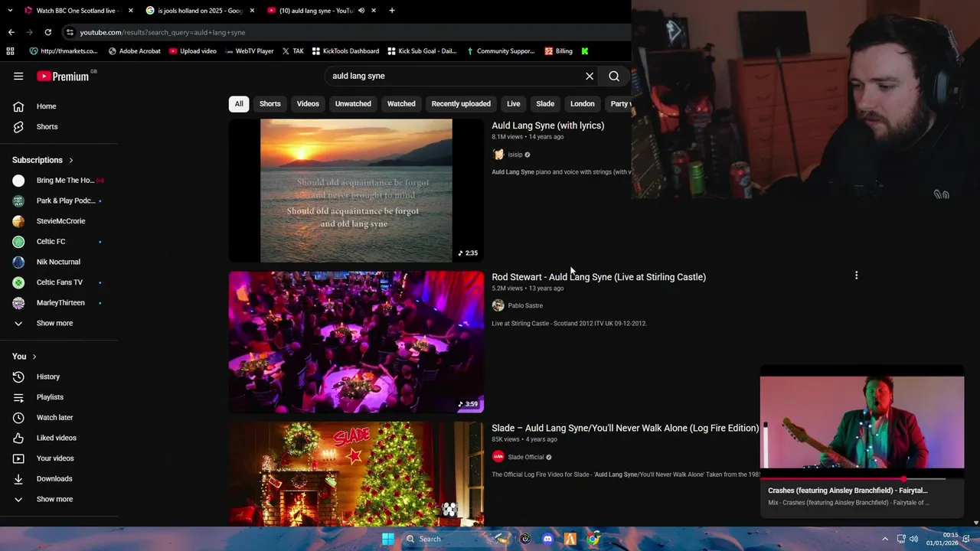The image size is (980, 551).
Task: Open Auld Lang Syne (with lyrics) thumbnail
Action: coord(356,191)
